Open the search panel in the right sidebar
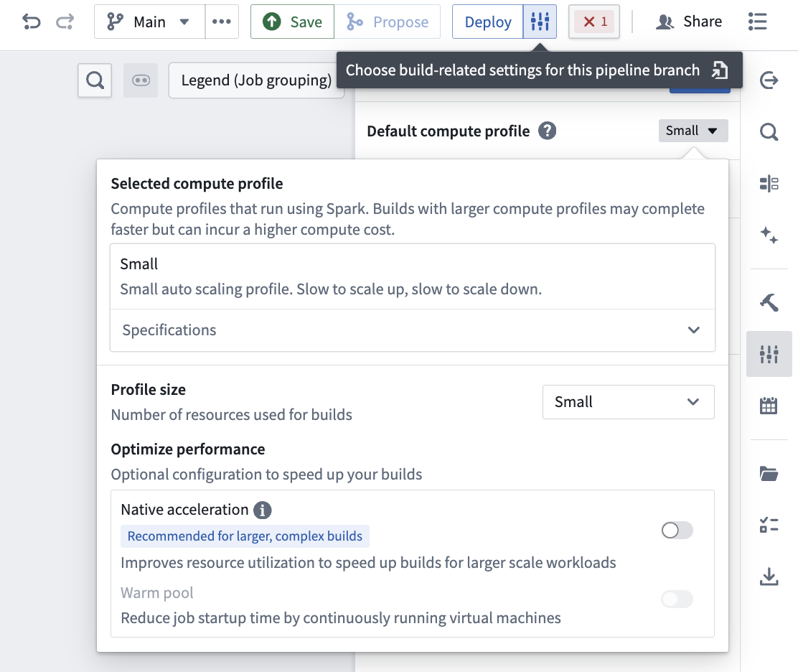This screenshot has height=672, width=798. point(769,132)
